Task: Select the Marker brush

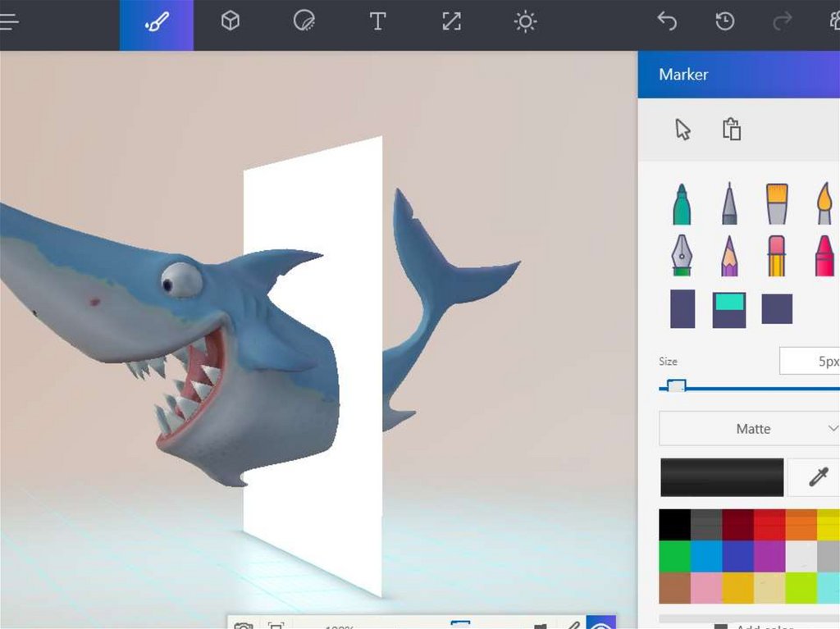Action: coord(682,204)
